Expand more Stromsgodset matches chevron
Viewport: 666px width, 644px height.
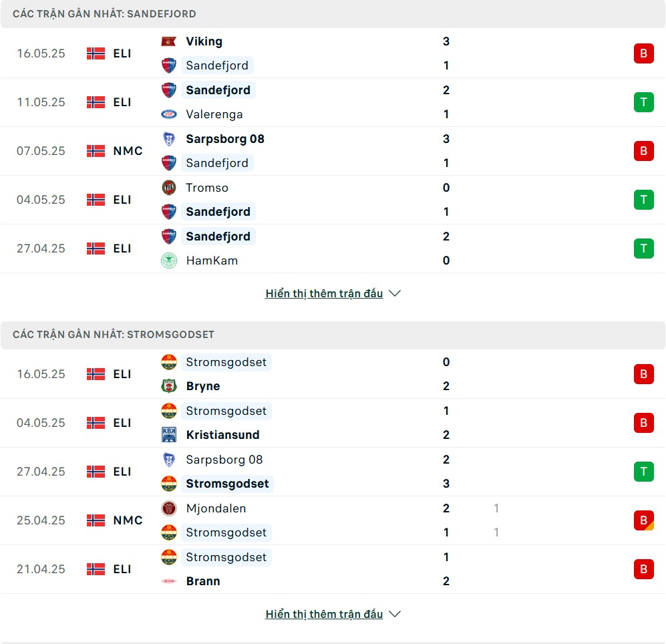(x=395, y=614)
